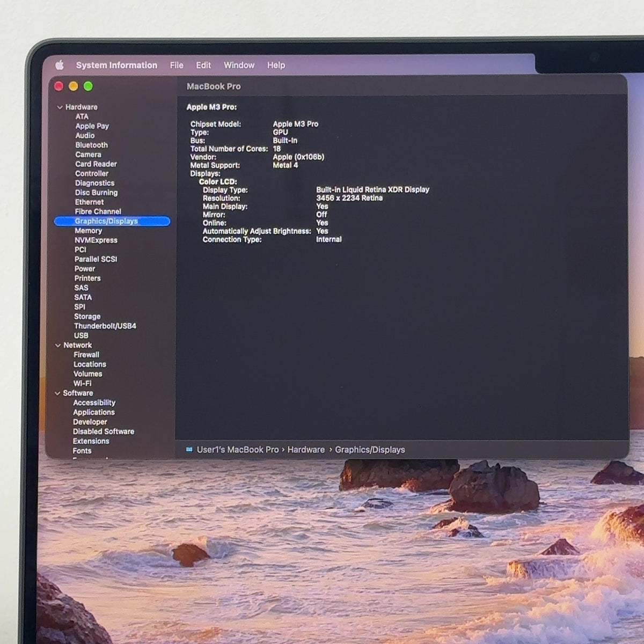The height and width of the screenshot is (644, 644).
Task: Select Graphics/Displays in the sidebar
Action: point(112,221)
